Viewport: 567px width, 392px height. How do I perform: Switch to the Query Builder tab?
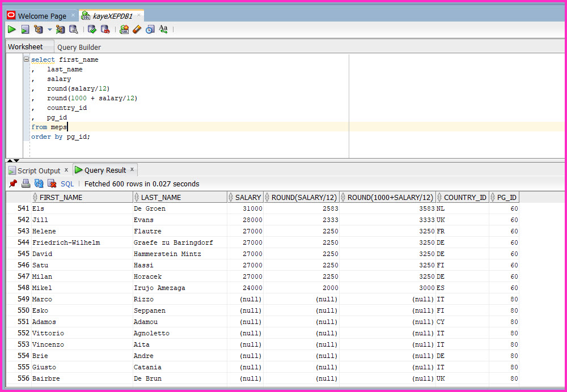[79, 48]
